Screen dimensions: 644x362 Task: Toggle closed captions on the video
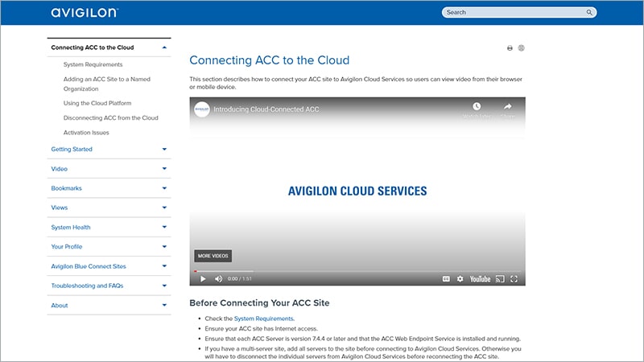[446, 279]
